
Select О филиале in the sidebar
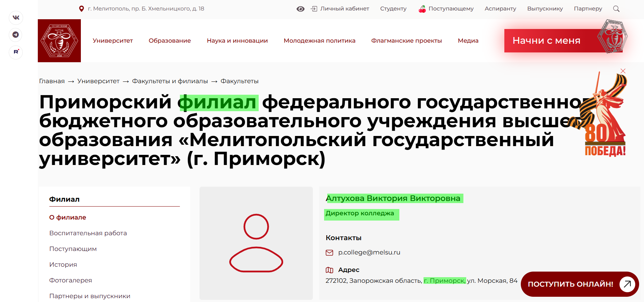click(x=68, y=217)
